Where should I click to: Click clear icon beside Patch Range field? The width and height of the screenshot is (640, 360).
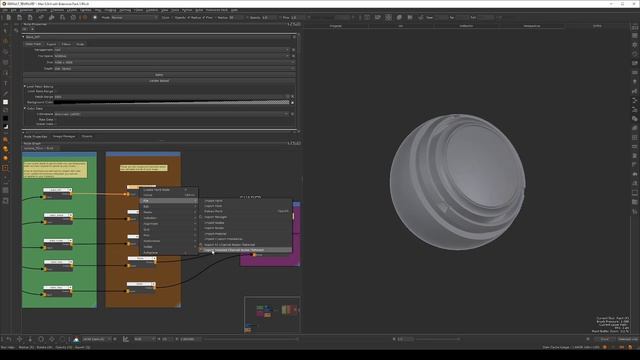(292, 97)
